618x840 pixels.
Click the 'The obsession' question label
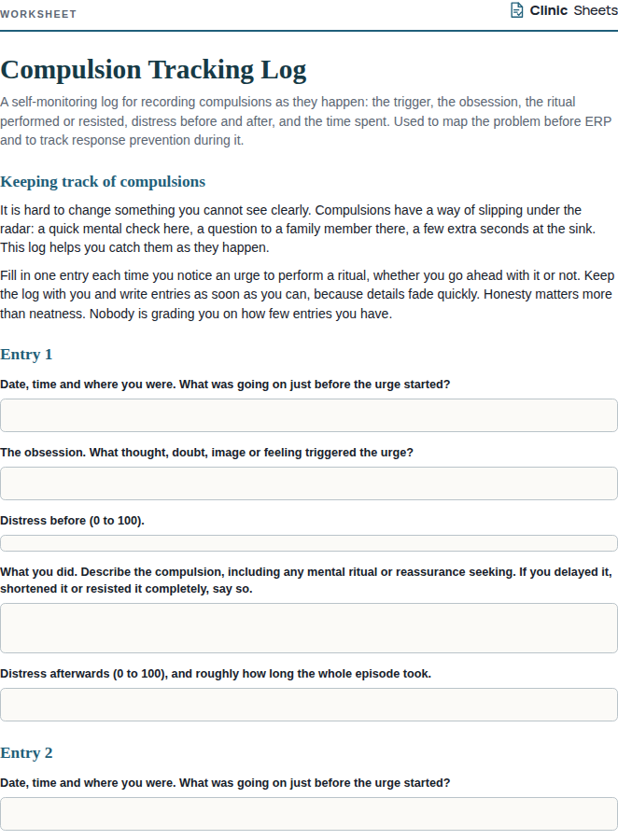point(206,452)
